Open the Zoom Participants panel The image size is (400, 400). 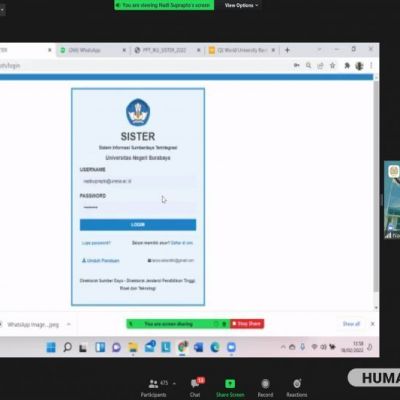pos(154,388)
